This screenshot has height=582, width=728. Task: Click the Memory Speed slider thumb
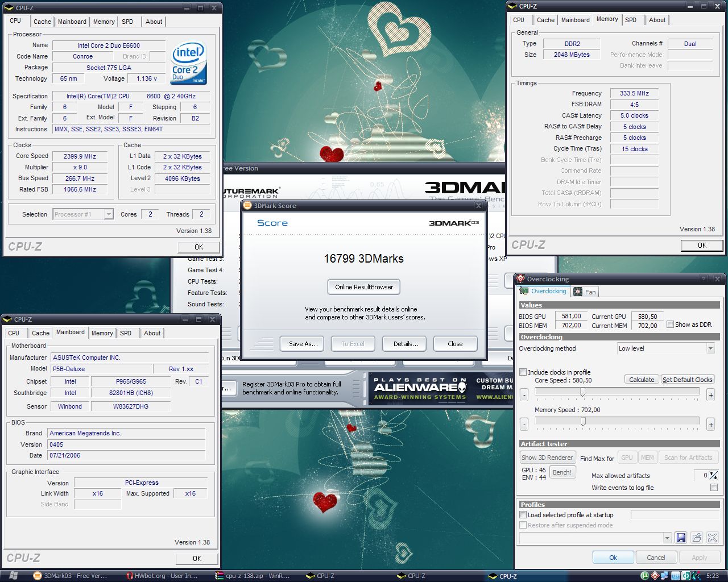(583, 422)
